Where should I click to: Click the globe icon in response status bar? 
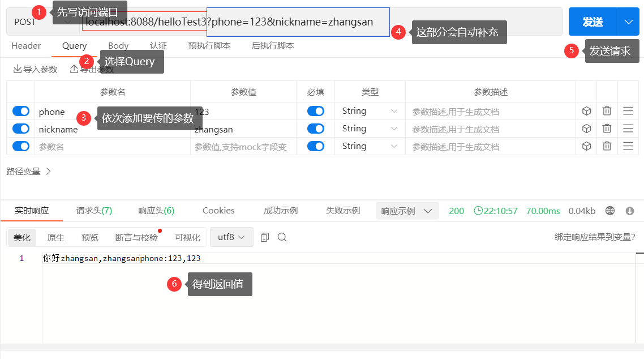click(610, 211)
